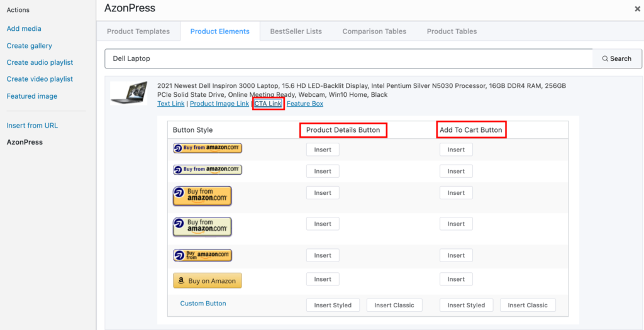This screenshot has height=330, width=644.
Task: Click Insert Styled under Product Details Button
Action: (x=333, y=305)
